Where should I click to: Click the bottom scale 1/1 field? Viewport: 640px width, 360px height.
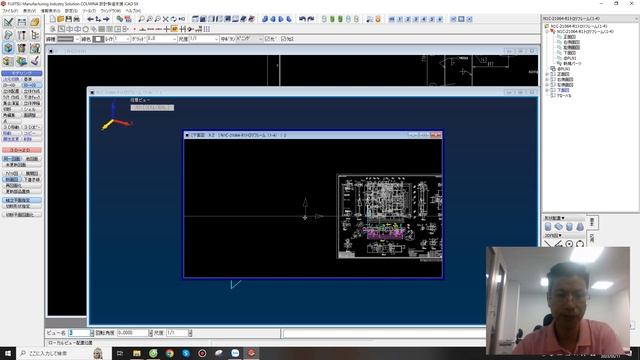point(177,333)
